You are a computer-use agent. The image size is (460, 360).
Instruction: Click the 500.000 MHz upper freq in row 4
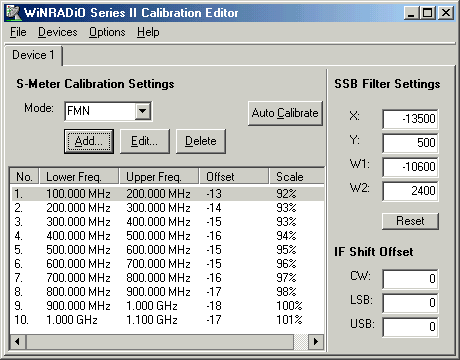tap(158, 236)
